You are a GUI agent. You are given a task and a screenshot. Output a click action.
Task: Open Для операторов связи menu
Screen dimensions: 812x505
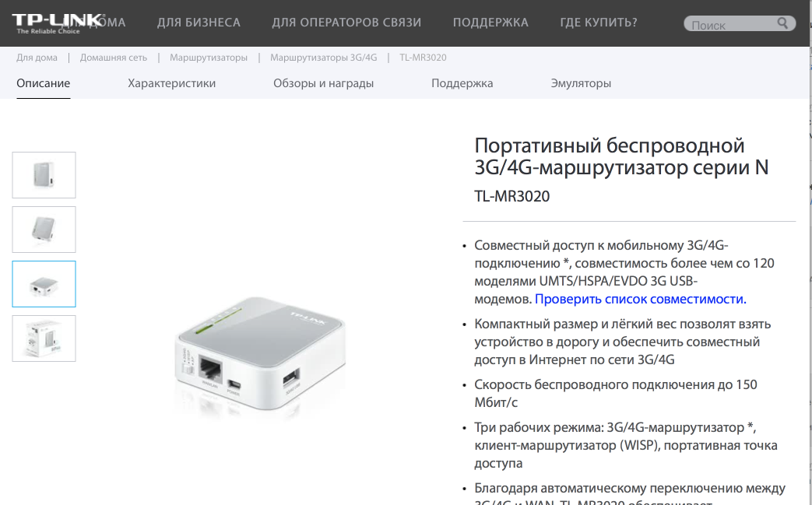pos(346,23)
